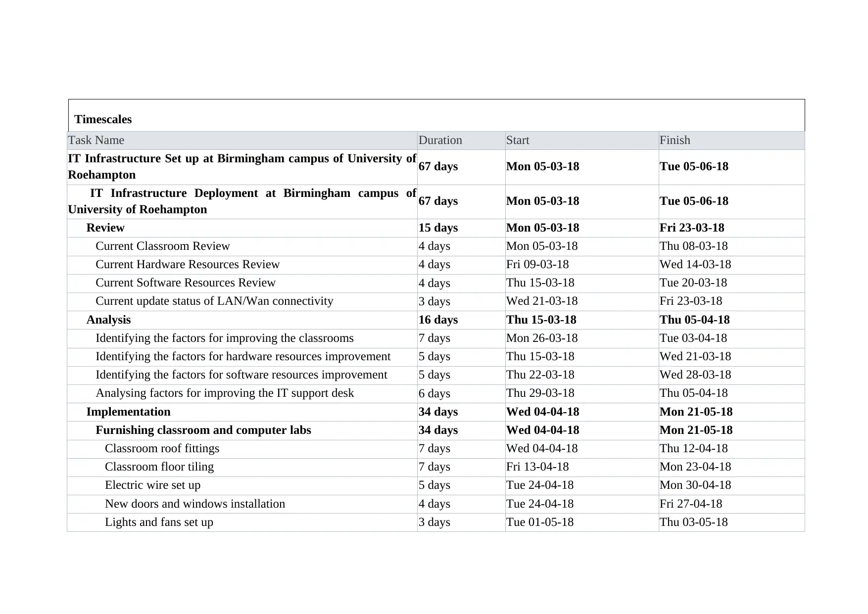Click IT Infrastructure Deployment task name
This screenshot has height=614, width=868.
pos(242,201)
